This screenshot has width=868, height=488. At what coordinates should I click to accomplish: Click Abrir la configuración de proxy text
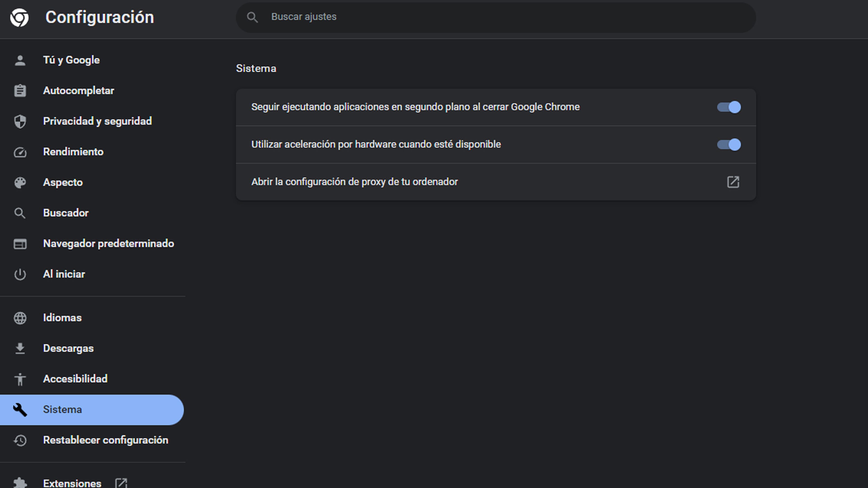click(x=354, y=182)
